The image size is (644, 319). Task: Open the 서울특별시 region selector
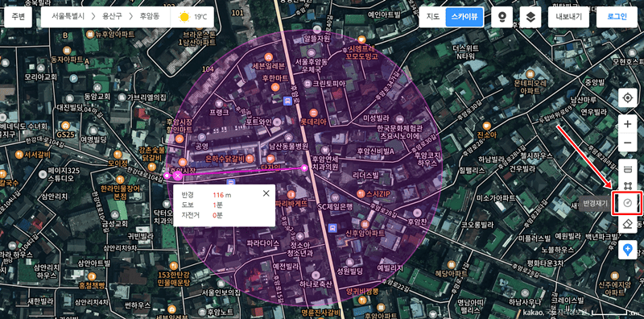pyautogui.click(x=68, y=17)
